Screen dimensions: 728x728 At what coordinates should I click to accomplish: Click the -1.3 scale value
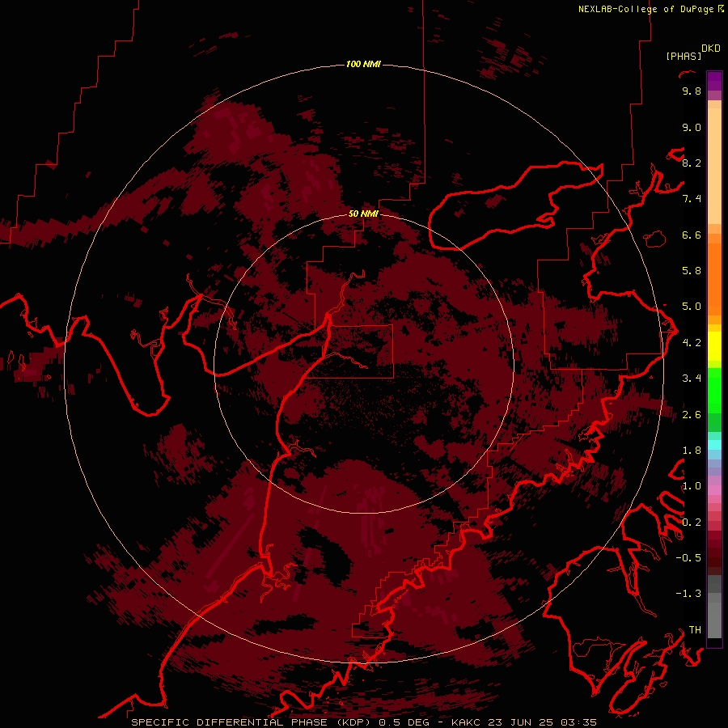688,594
